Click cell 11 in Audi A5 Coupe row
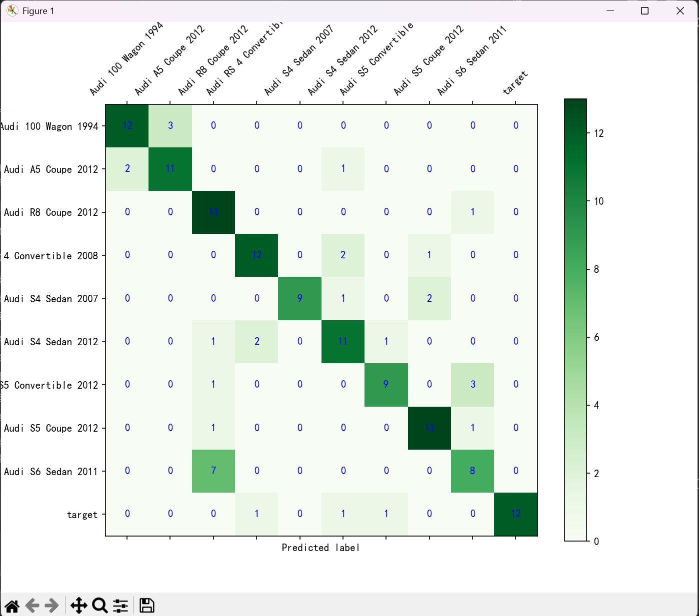Screen dimensions: 699x616 click(x=170, y=168)
